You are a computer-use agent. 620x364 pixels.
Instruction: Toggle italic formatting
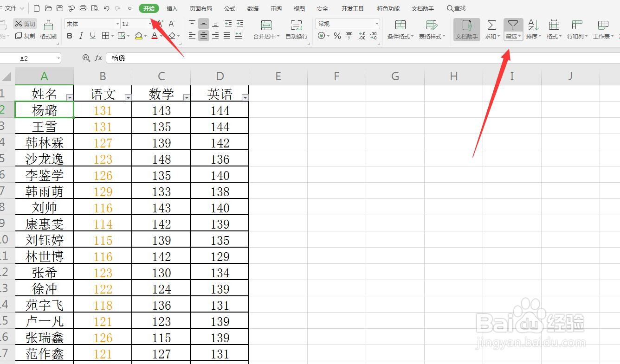point(80,36)
